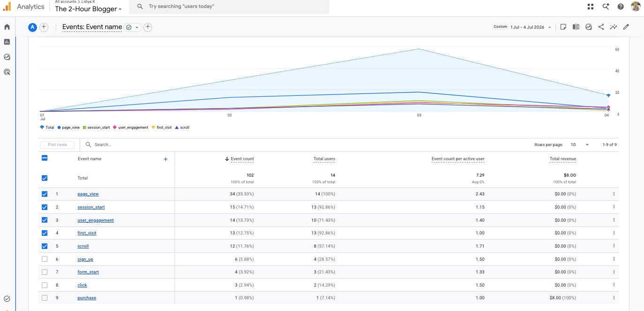Sort table by Total revenue column
This screenshot has width=644, height=311.
click(x=563, y=159)
